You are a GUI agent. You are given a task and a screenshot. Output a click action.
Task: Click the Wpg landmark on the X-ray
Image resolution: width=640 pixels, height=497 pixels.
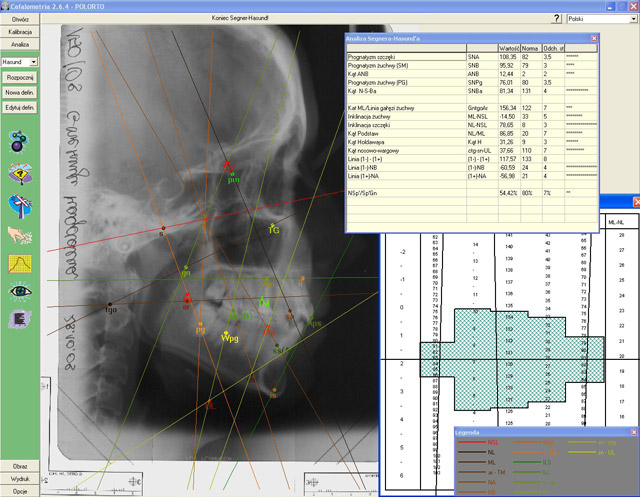(x=226, y=333)
